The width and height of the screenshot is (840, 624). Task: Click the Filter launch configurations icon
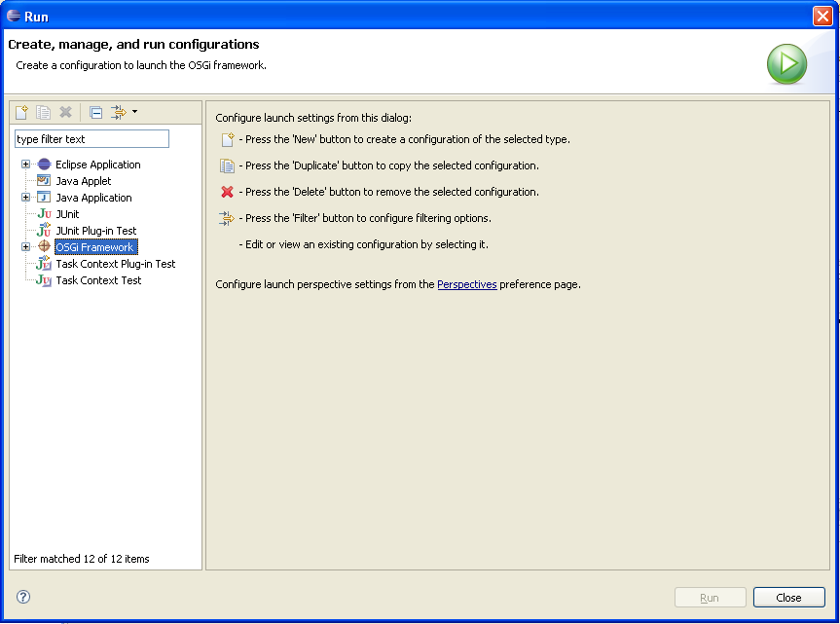tap(119, 113)
